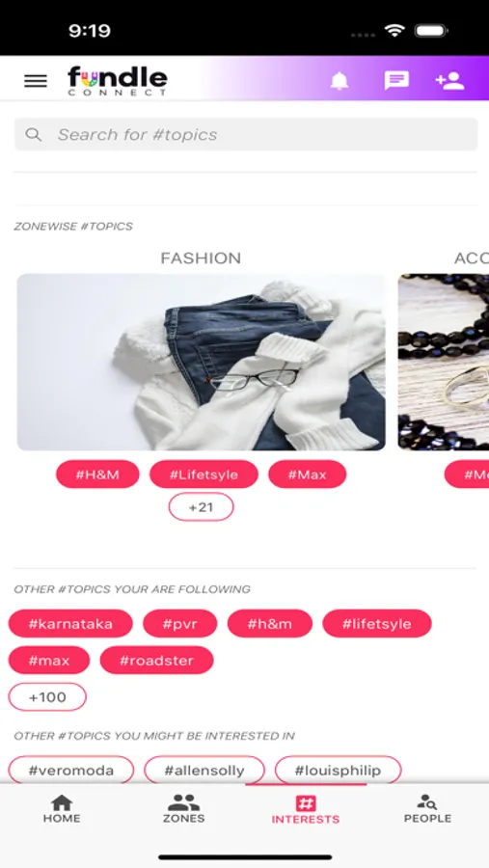Tap the add friend icon
Screen dimensions: 489x868
(x=449, y=81)
